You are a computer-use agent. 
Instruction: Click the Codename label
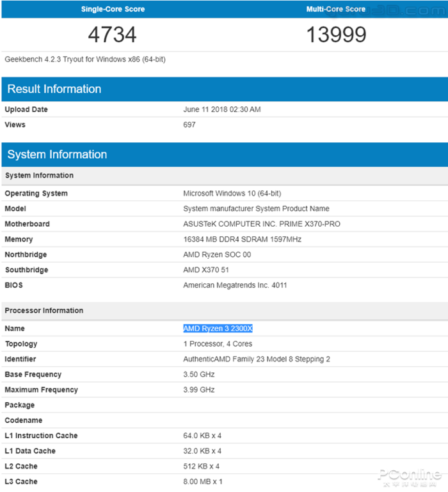[24, 420]
